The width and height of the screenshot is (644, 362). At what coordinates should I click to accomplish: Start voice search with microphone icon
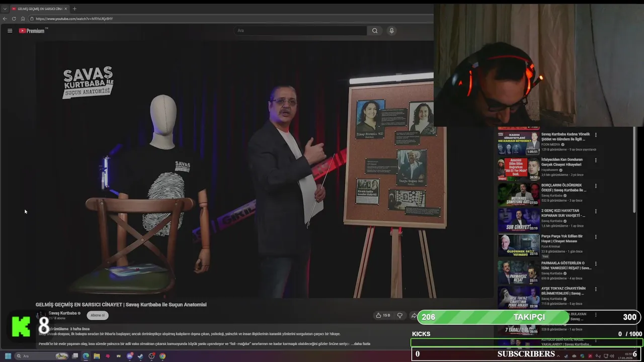tap(391, 31)
